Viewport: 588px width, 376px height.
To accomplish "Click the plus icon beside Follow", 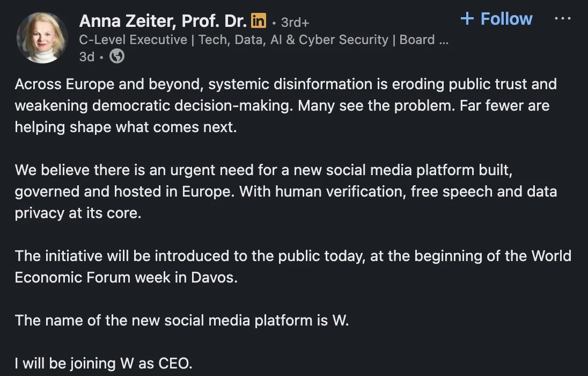I will (x=467, y=19).
